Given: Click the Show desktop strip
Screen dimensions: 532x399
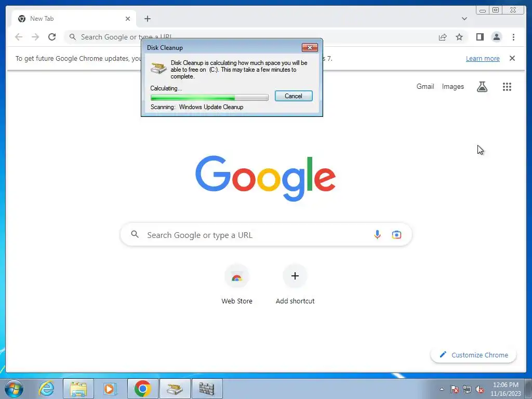Looking at the screenshot, I should point(528,389).
